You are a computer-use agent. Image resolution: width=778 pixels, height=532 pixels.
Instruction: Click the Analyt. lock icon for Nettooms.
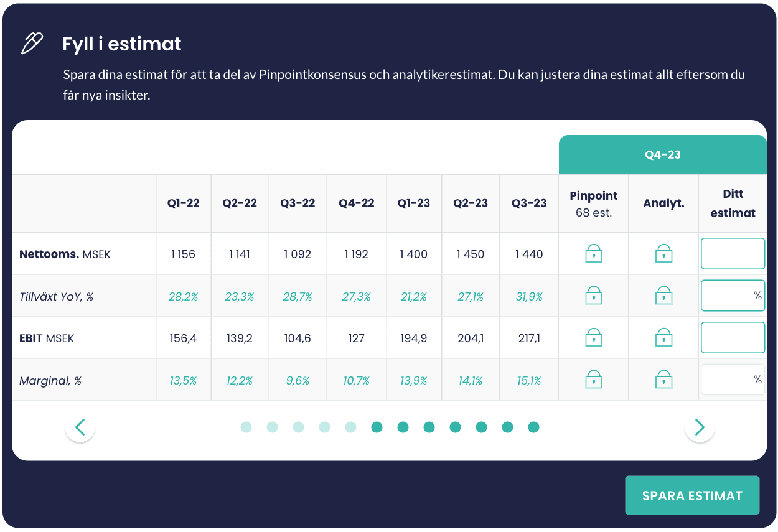coord(663,254)
